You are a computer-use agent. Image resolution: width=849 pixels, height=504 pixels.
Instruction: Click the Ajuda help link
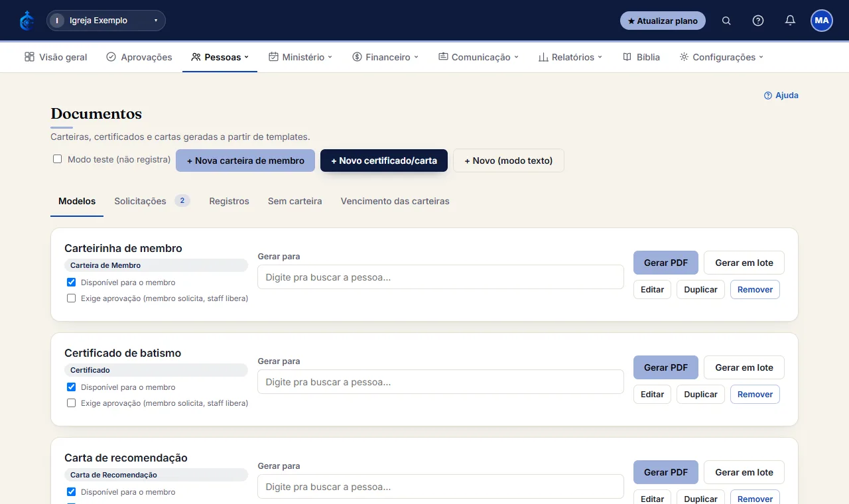coord(781,95)
